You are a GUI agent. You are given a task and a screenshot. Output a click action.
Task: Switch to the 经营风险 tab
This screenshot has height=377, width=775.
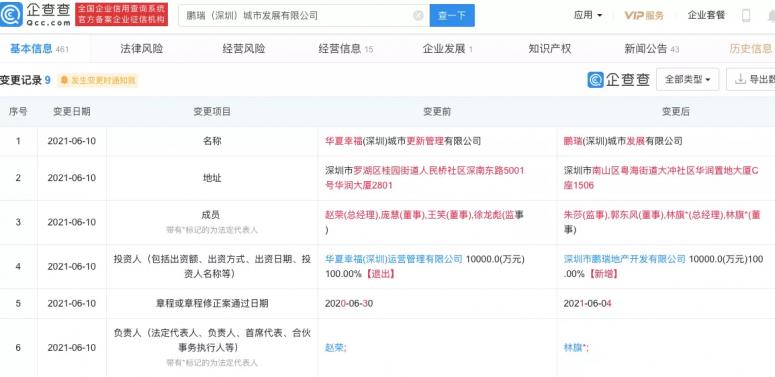point(244,49)
